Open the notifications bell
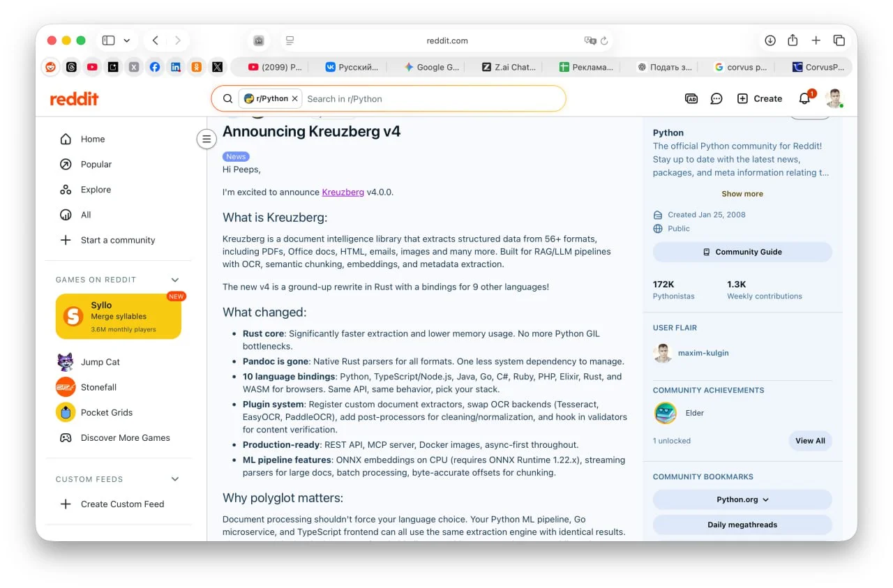893x588 pixels. (x=804, y=99)
